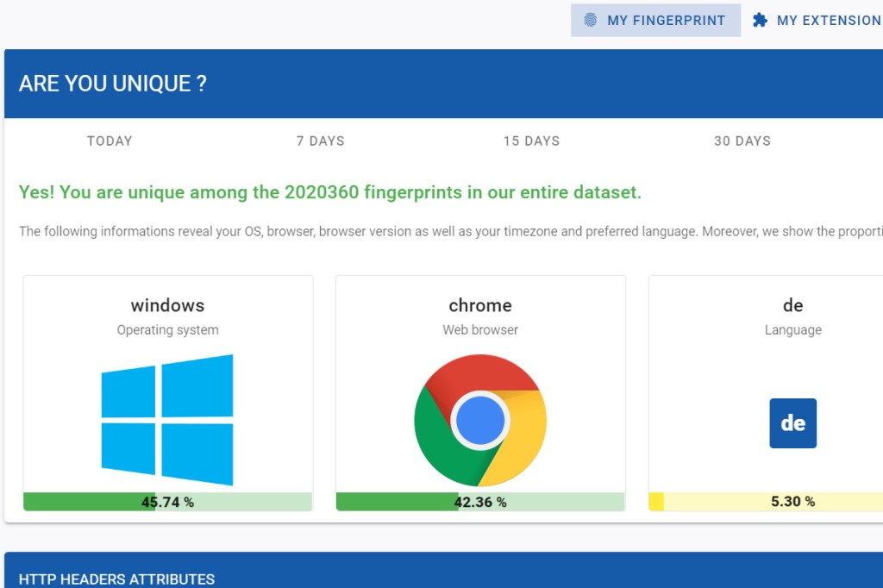The height and width of the screenshot is (588, 883).
Task: Click the 'ARE YOU UNIQUE ?' header
Action: pyautogui.click(x=113, y=84)
